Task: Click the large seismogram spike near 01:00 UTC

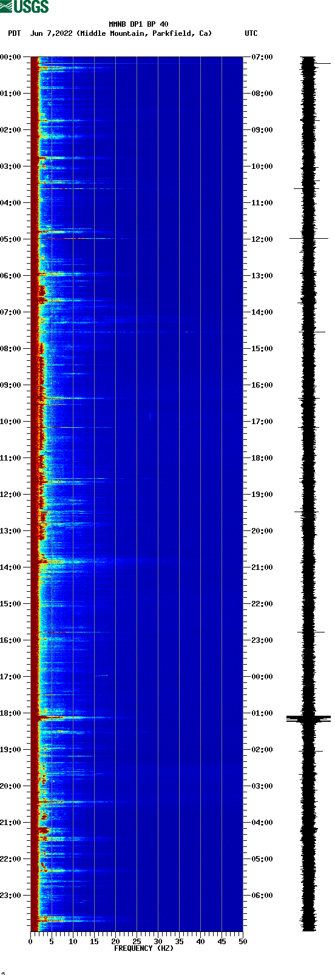Action: coord(308,719)
